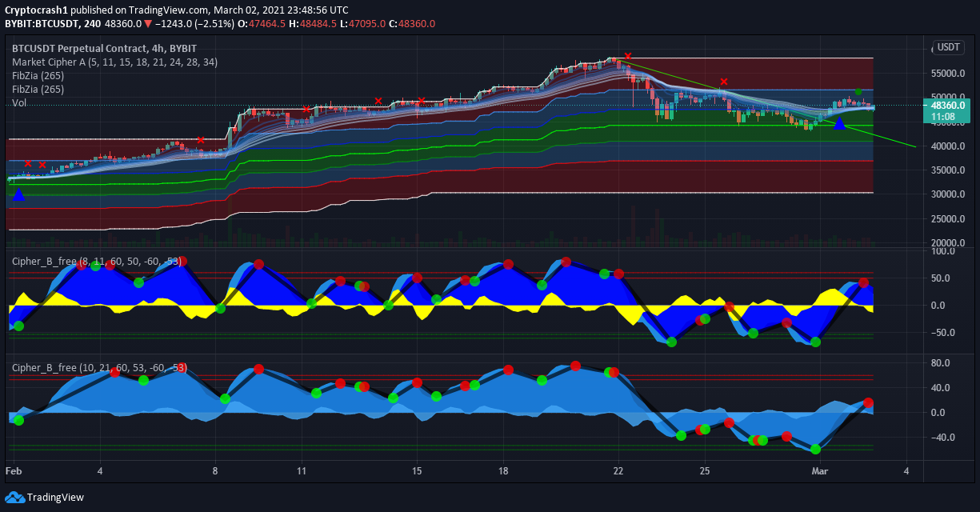
Task: Open the USDT currency selector
Action: (x=949, y=47)
